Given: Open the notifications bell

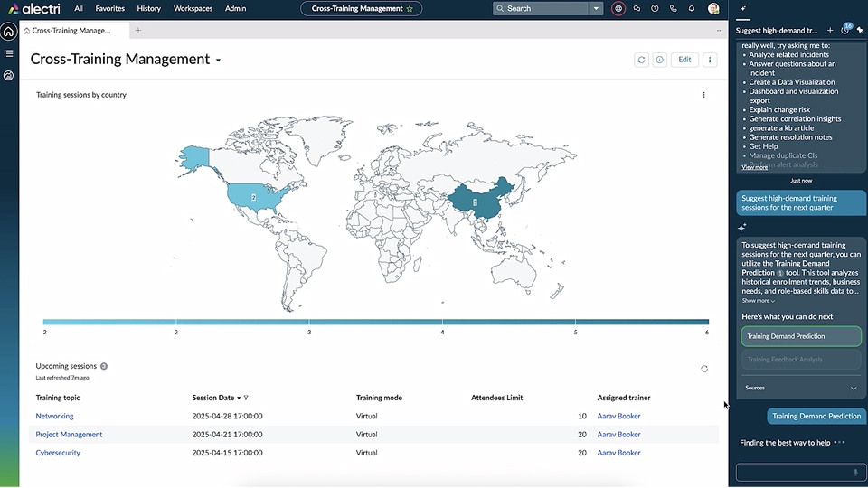Looking at the screenshot, I should coord(692,8).
